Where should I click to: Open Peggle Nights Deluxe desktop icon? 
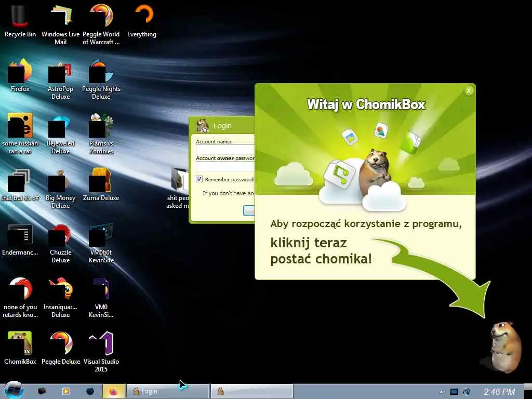pos(101,79)
